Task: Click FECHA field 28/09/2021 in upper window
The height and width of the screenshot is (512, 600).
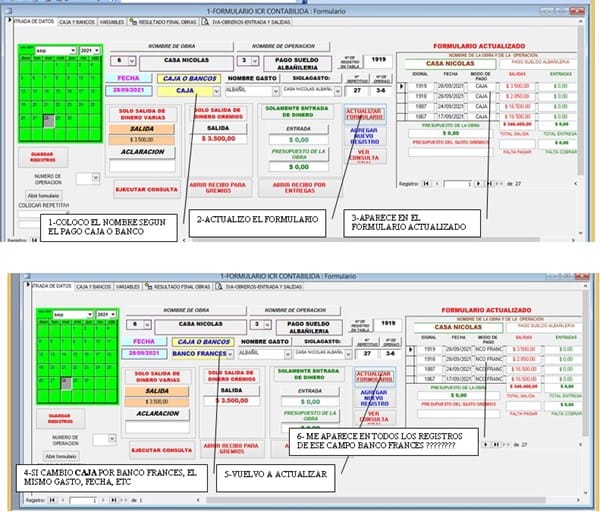Action: click(129, 90)
